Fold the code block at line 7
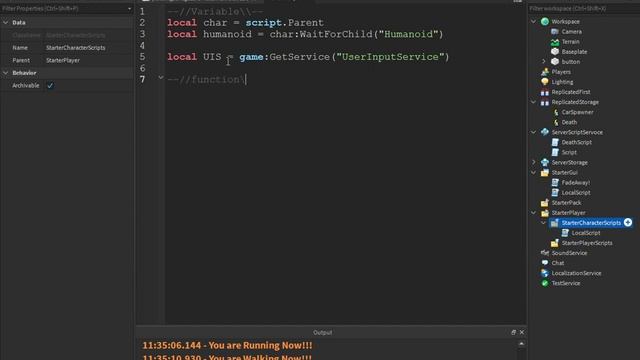The width and height of the screenshot is (640, 360). (161, 78)
